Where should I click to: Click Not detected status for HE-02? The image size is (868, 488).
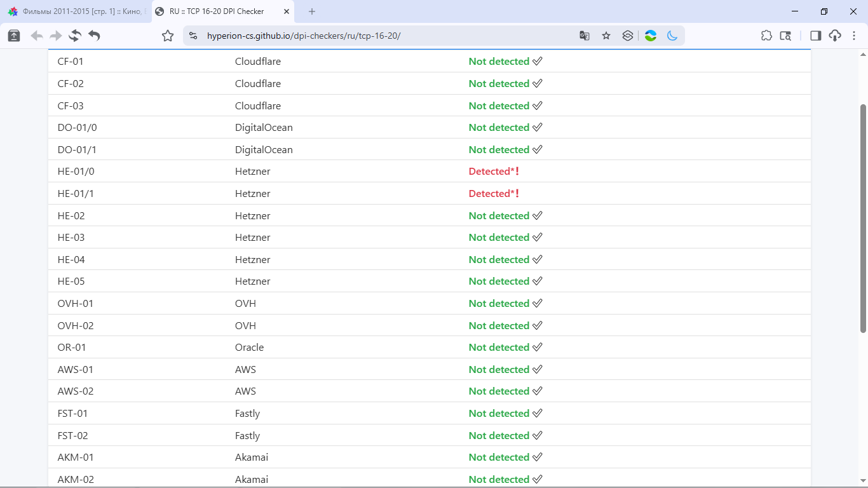point(506,216)
